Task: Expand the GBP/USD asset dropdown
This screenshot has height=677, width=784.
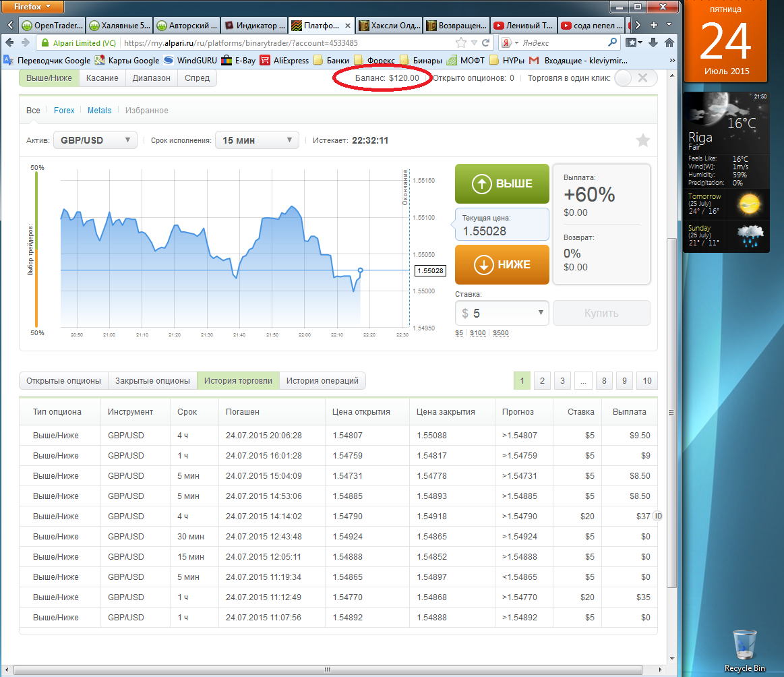Action: 94,140
